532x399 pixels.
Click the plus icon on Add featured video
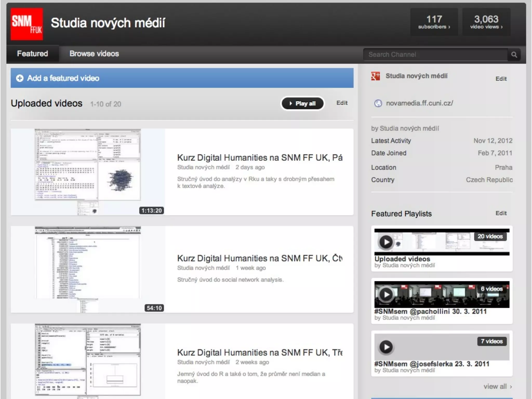pos(20,78)
